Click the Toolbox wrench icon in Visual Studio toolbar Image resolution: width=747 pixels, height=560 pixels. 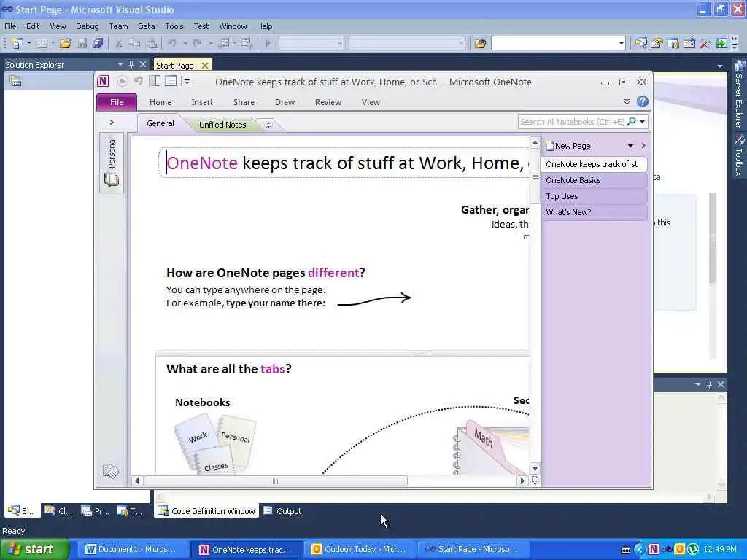click(x=705, y=43)
